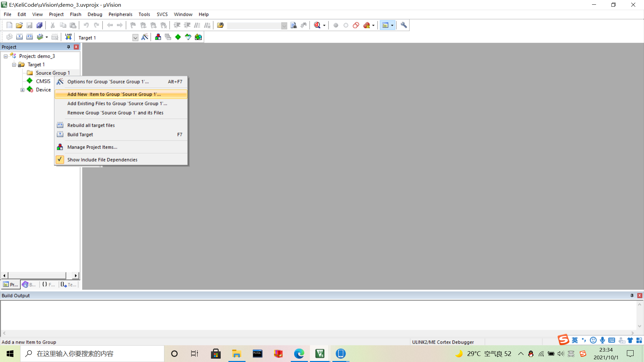Image resolution: width=644 pixels, height=362 pixels.
Task: Click the indent selection icon
Action: [177, 25]
